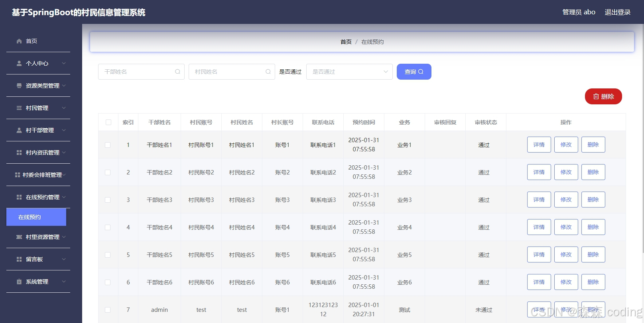
Task: Click the search icon in 干部姓名 field
Action: [177, 72]
